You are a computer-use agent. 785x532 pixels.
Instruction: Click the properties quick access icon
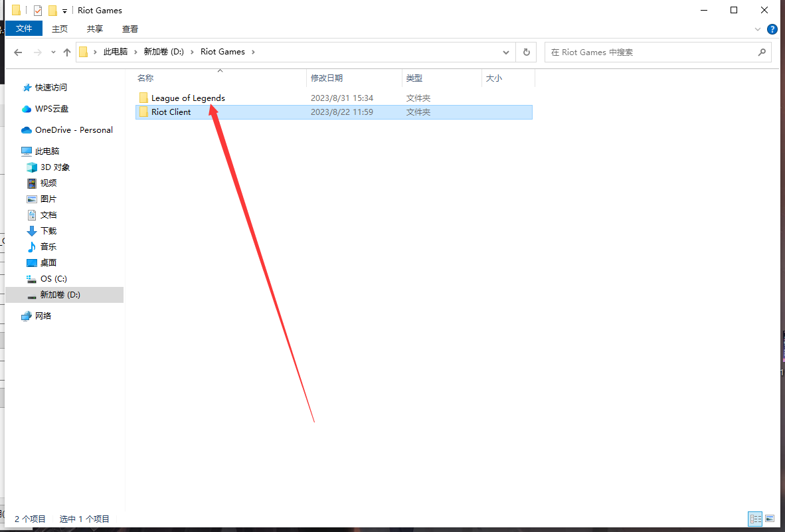[38, 11]
